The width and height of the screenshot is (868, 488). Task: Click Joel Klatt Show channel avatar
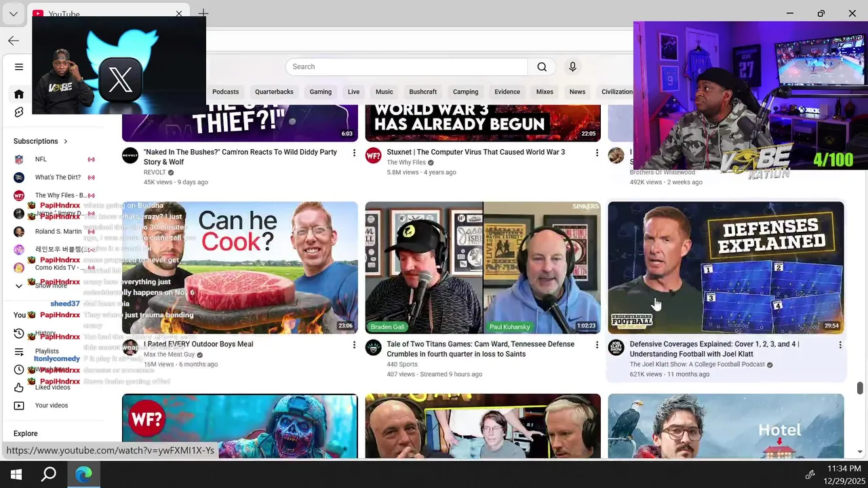(x=616, y=348)
